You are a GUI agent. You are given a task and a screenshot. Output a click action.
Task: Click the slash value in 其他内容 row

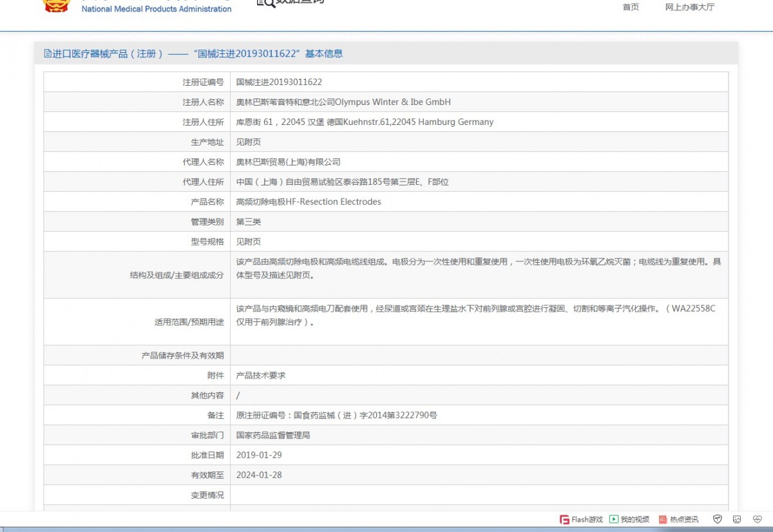(238, 395)
